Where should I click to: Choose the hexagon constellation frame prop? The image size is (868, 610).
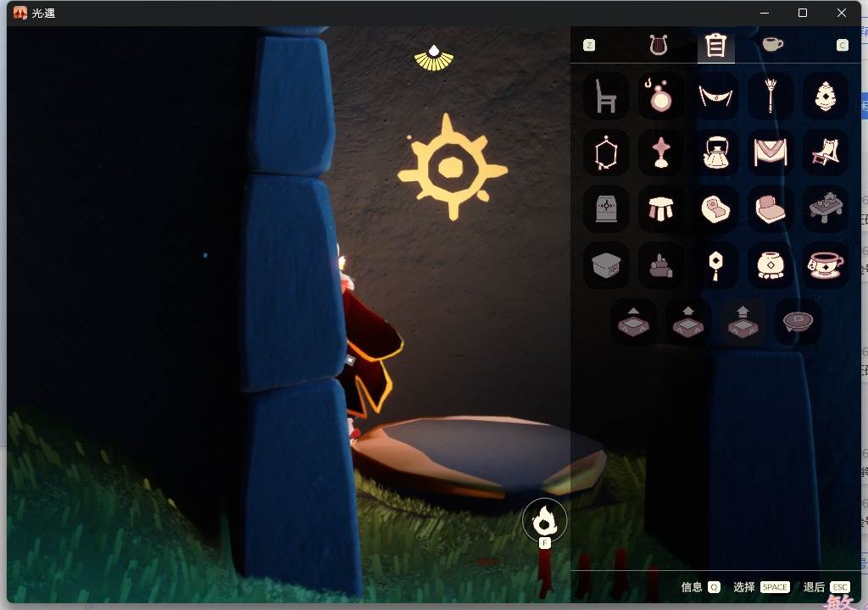[605, 152]
